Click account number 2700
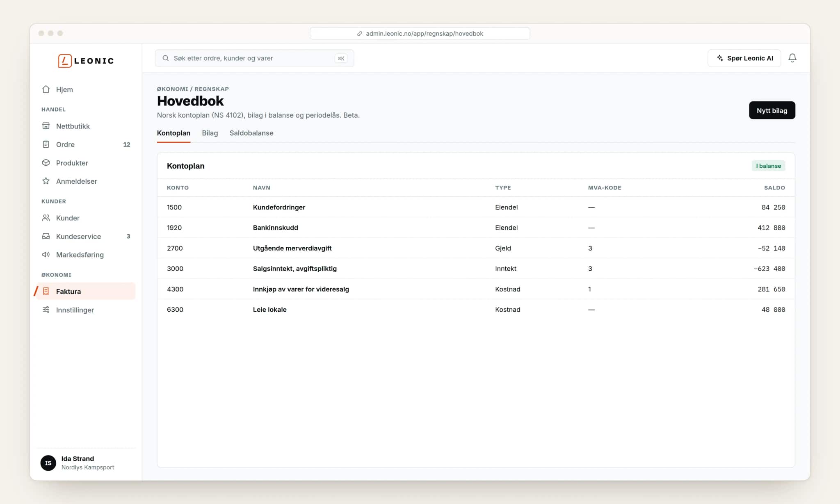Viewport: 840px width, 504px height. pos(175,248)
